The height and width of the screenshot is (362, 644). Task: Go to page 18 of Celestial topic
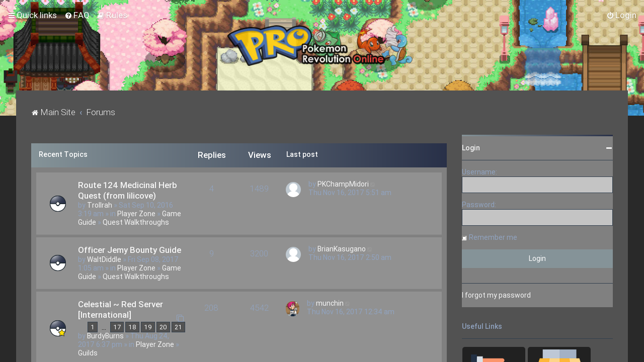point(132,327)
